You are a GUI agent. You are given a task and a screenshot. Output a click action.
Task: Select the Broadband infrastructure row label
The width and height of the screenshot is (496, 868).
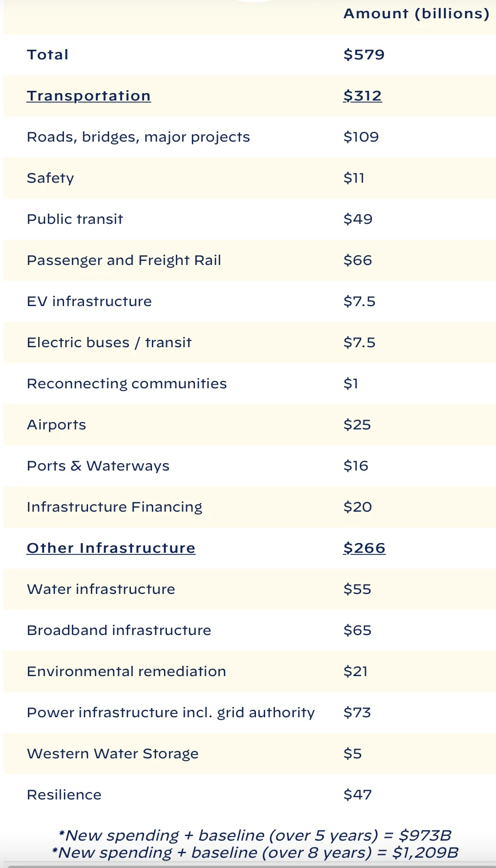point(119,630)
